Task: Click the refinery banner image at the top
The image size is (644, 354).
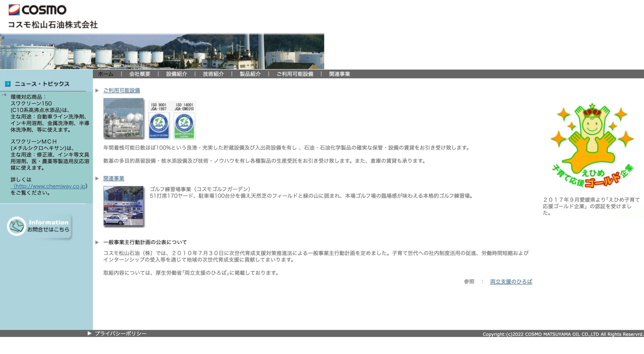Action: 162,51
